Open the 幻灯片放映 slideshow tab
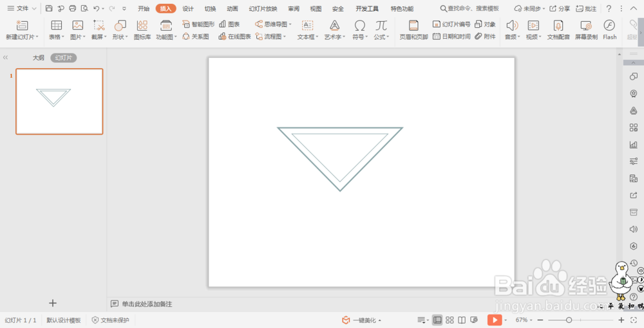This screenshot has height=328, width=644. 263,8
